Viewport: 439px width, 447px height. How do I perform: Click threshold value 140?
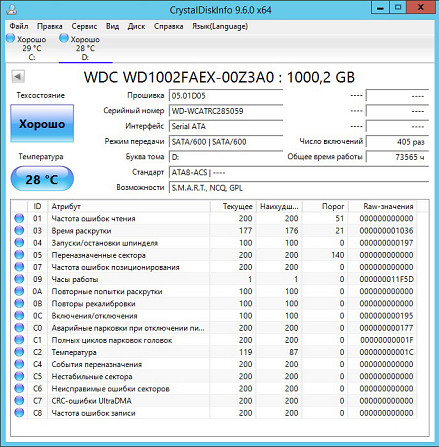(x=338, y=255)
